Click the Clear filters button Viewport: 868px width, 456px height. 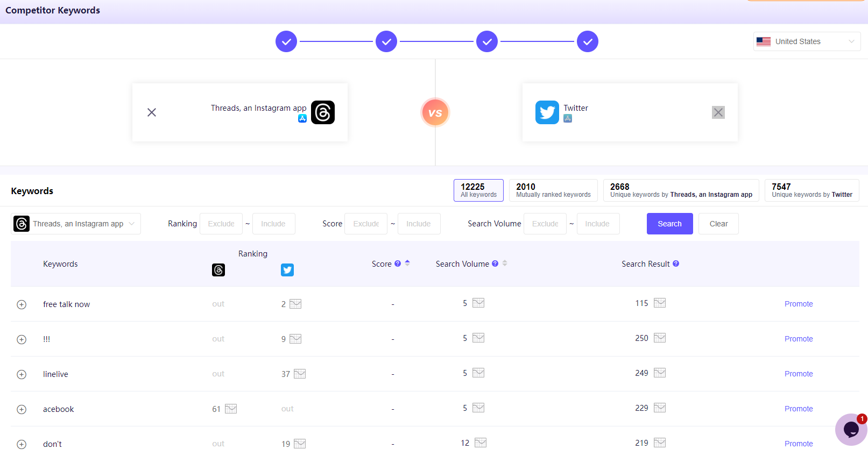coord(718,224)
